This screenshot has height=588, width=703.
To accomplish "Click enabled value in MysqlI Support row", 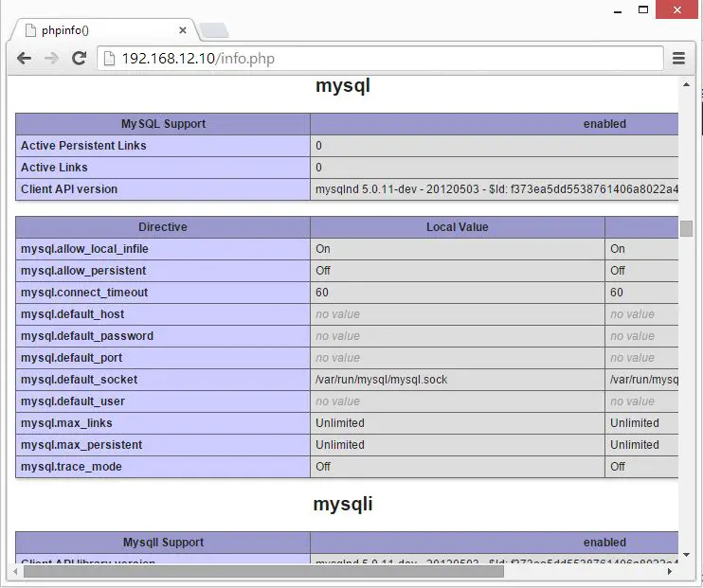I will click(604, 543).
